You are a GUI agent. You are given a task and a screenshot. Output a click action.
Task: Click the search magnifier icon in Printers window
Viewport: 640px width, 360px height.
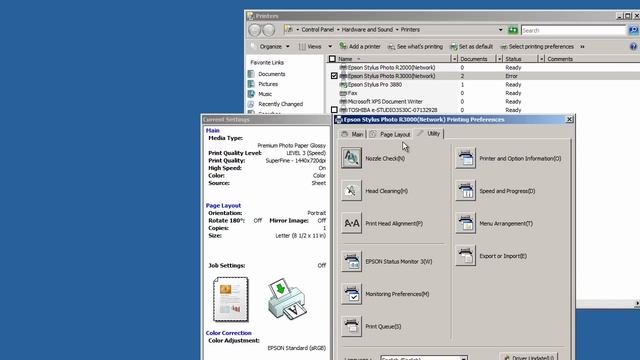[x=633, y=30]
